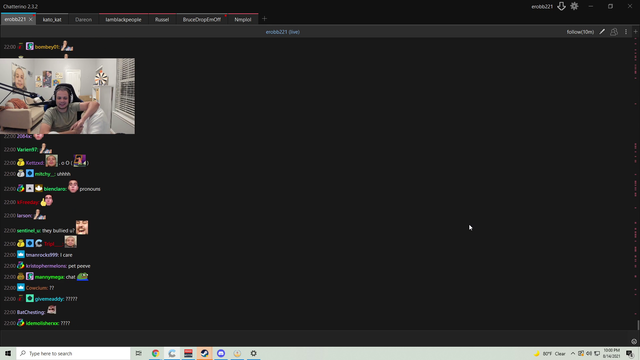Click username sentinel_u in chat
Screen dimensions: 640x360
click(29, 231)
